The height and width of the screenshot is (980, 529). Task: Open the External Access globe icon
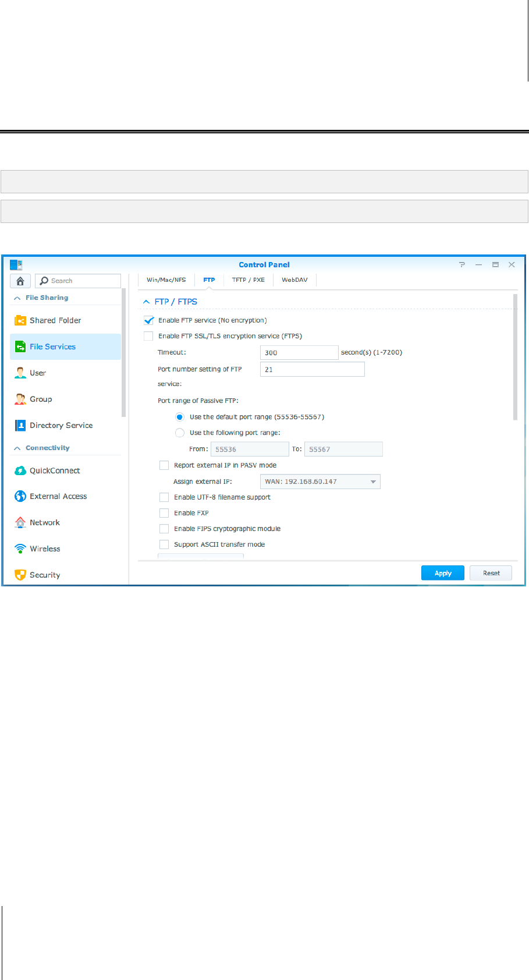click(x=20, y=496)
